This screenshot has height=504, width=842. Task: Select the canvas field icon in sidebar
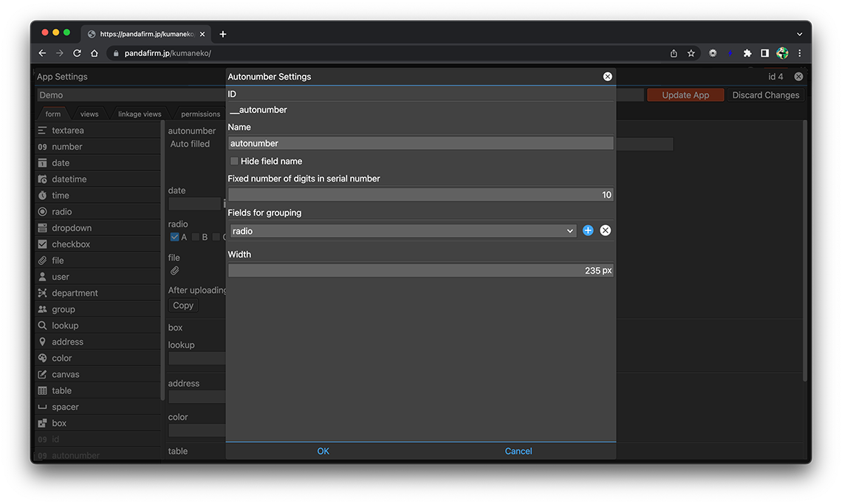click(x=43, y=375)
